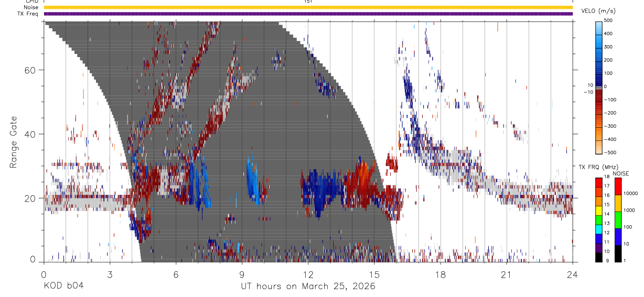Pick the yellow swatch in TX FRQ legend
Screen dimensions: 644x297
point(599,210)
